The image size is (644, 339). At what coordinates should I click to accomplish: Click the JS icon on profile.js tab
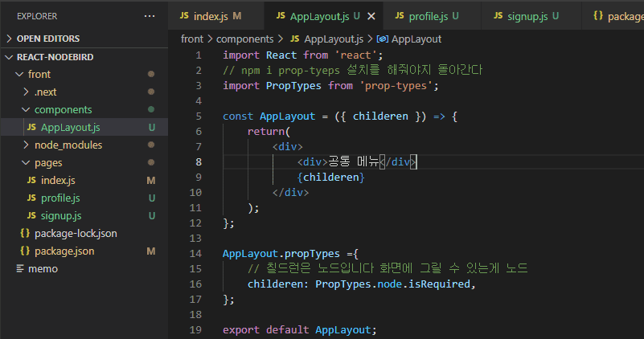[x=400, y=15]
